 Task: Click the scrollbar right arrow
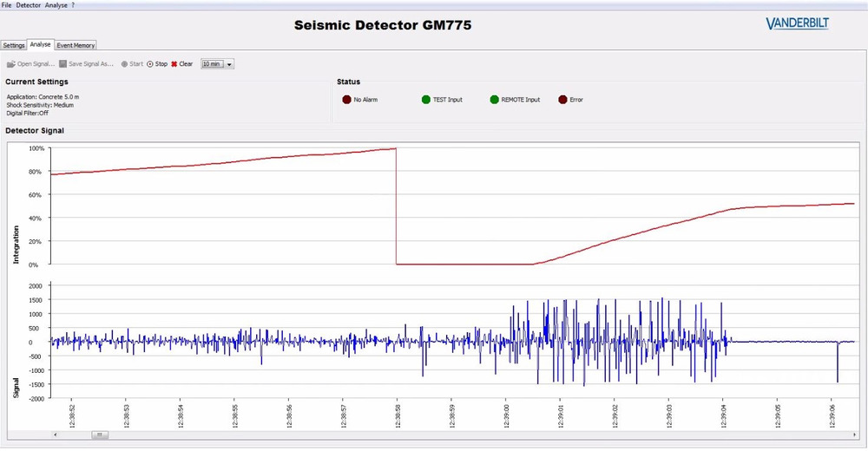click(x=854, y=435)
